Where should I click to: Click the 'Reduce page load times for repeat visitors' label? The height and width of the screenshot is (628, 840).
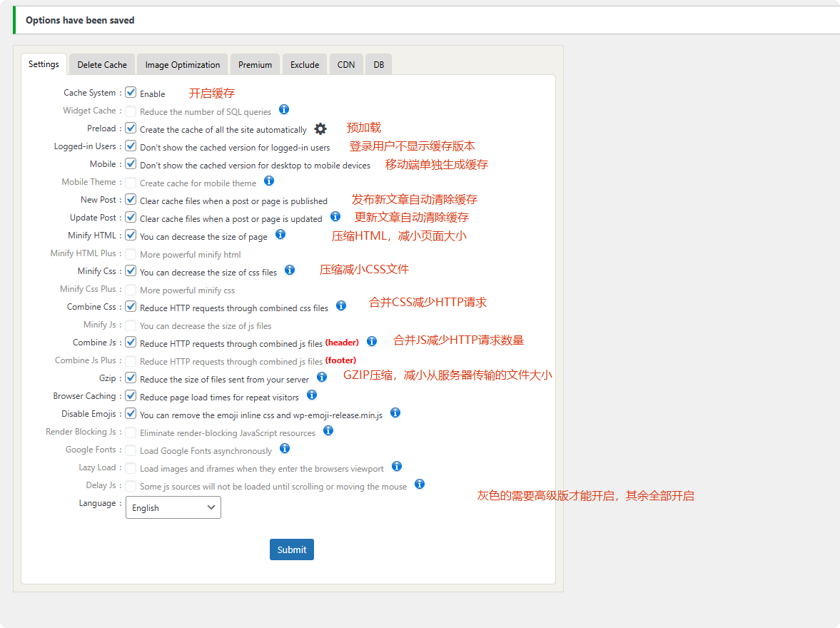click(x=219, y=397)
